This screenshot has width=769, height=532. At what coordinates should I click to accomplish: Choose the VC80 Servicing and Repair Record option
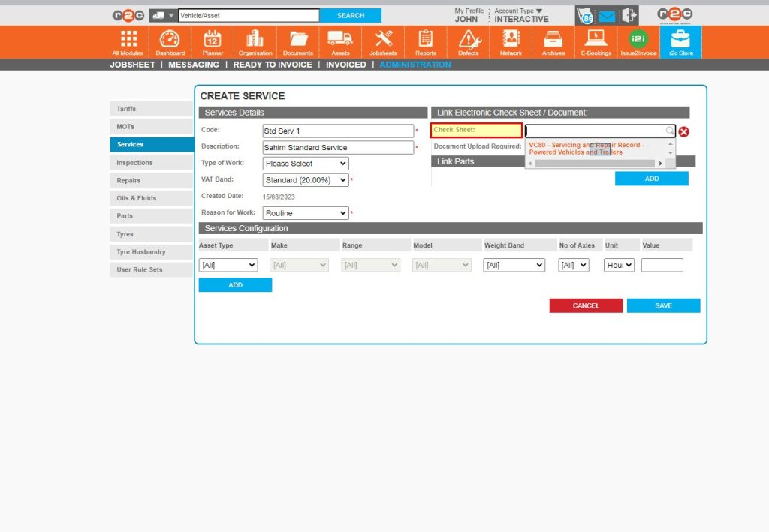point(587,149)
